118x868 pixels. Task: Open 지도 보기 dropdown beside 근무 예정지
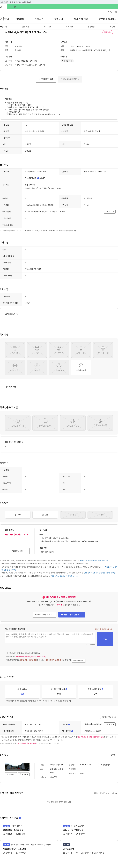(110, 212)
